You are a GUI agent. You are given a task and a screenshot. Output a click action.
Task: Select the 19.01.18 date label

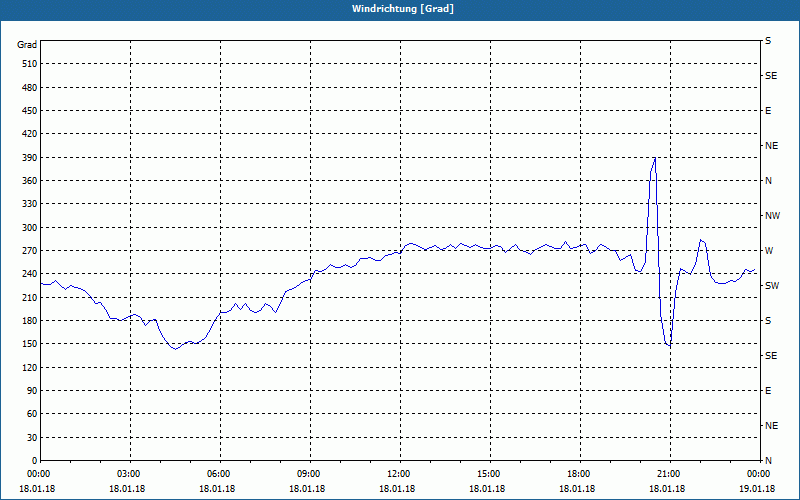757,489
